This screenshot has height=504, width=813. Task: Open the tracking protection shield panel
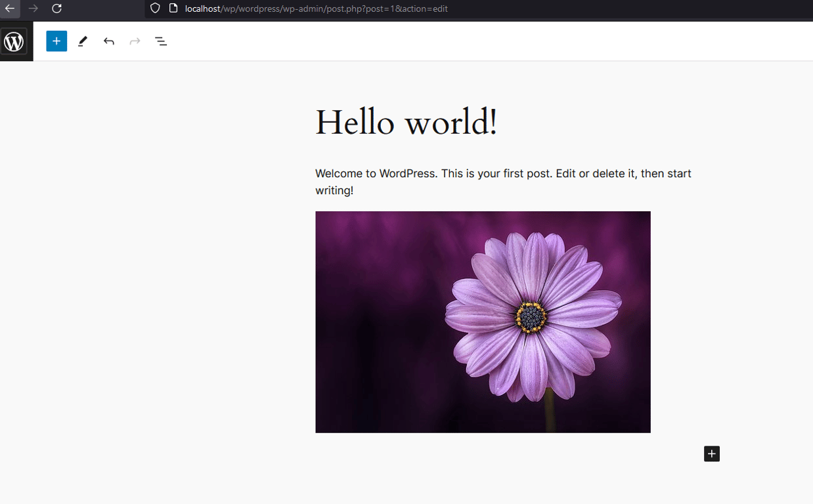pos(154,9)
